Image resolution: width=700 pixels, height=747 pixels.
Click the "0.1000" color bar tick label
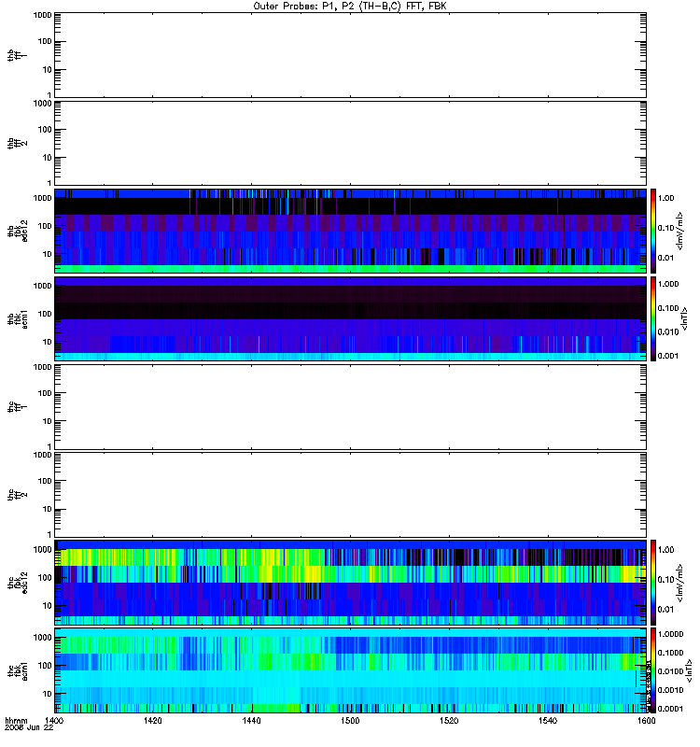point(670,653)
